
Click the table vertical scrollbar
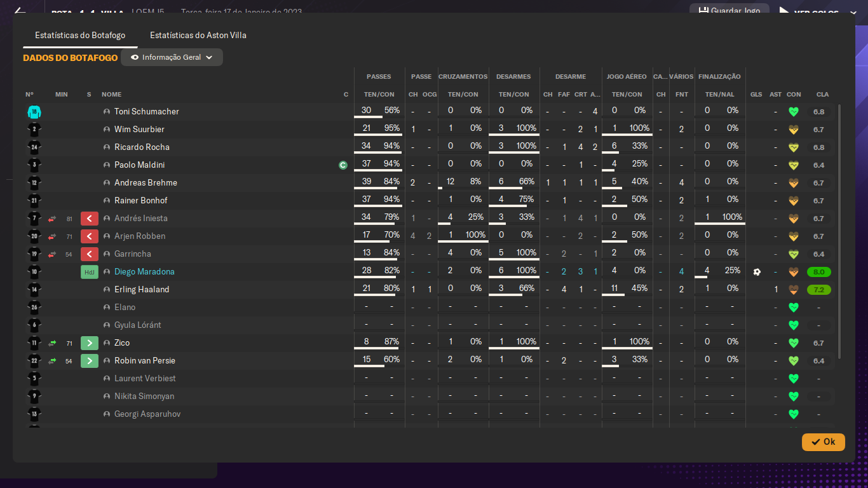[839, 232]
